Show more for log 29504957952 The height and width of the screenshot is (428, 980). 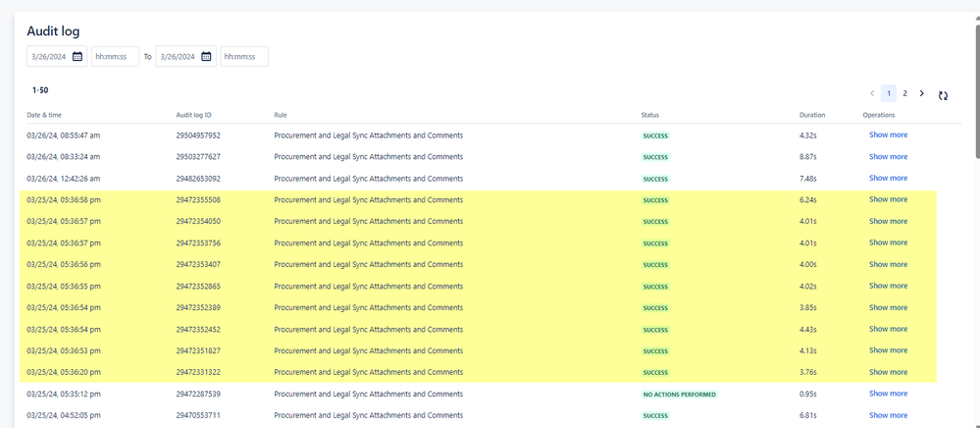[888, 134]
